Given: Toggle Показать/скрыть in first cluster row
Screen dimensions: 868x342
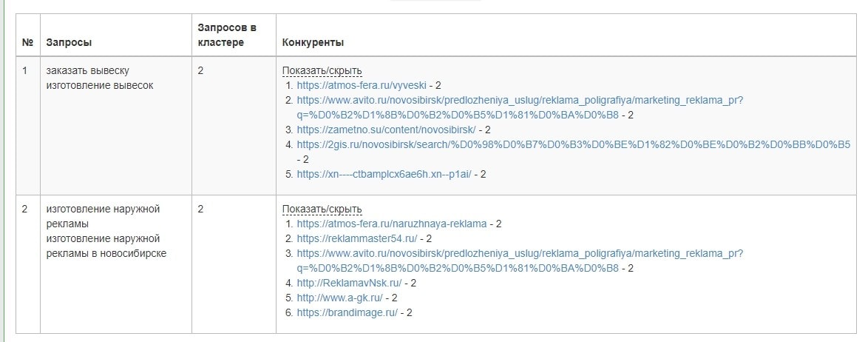Looking at the screenshot, I should pyautogui.click(x=322, y=71).
